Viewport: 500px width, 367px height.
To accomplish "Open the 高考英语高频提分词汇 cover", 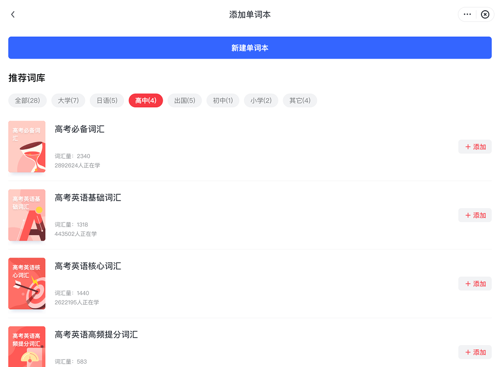I will [x=27, y=347].
